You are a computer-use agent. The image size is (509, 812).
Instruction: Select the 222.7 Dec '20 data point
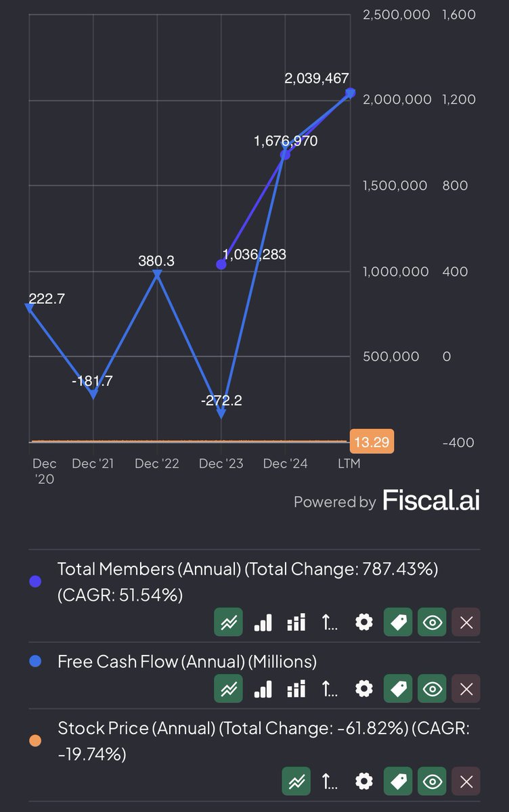pos(30,308)
